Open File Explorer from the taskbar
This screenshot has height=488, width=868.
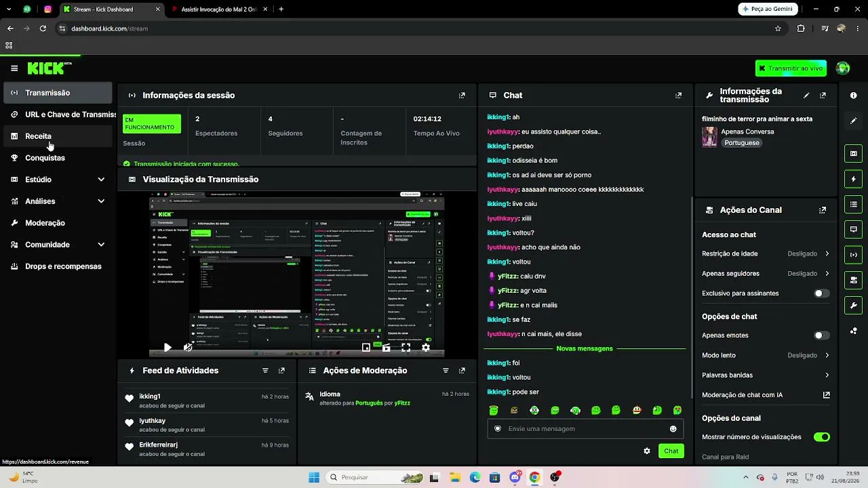tap(454, 477)
